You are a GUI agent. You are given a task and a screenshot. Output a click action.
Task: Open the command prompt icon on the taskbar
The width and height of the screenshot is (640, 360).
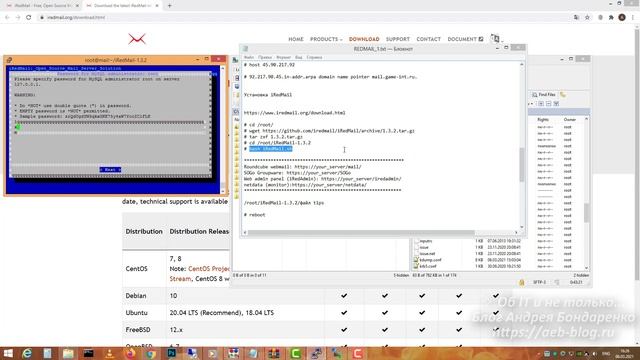click(89, 353)
